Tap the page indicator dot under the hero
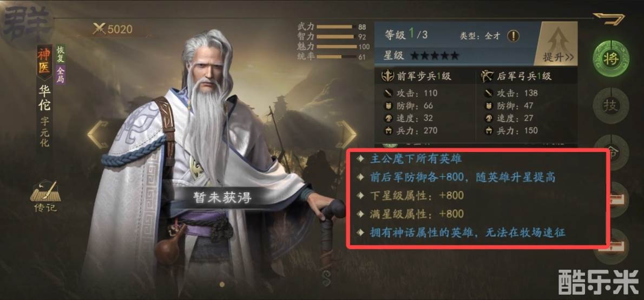Image resolution: width=644 pixels, height=300 pixels. pyautogui.click(x=222, y=284)
